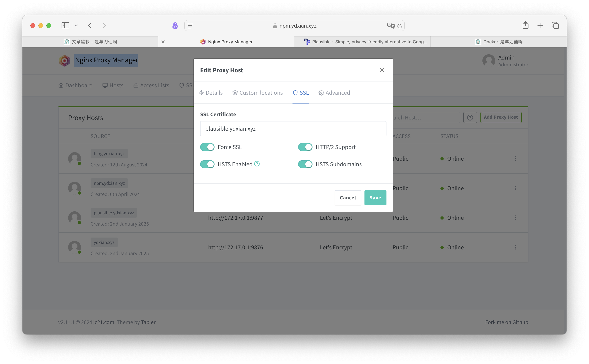Open the Advanced tab
The image size is (589, 364).
[x=334, y=93]
